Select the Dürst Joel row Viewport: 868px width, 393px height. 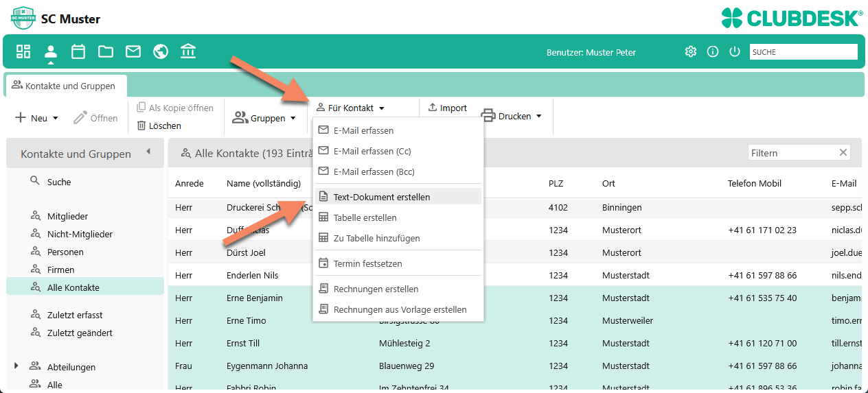tap(515, 252)
